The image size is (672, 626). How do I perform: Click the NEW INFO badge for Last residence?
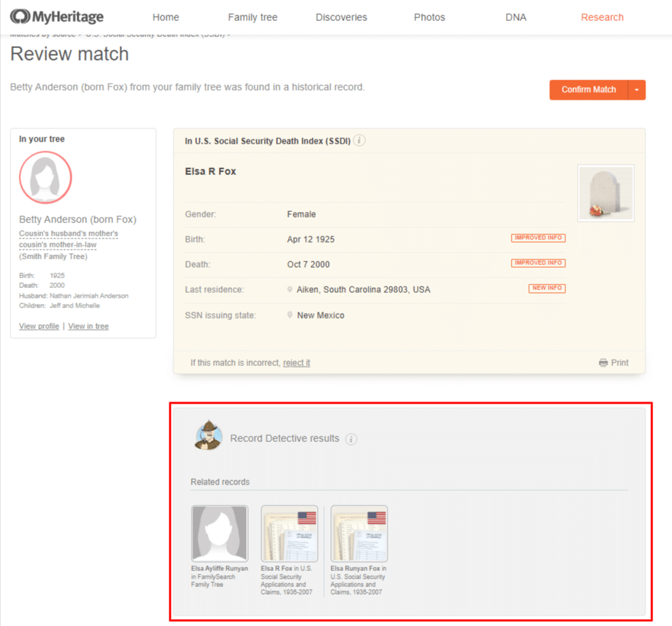pos(547,288)
